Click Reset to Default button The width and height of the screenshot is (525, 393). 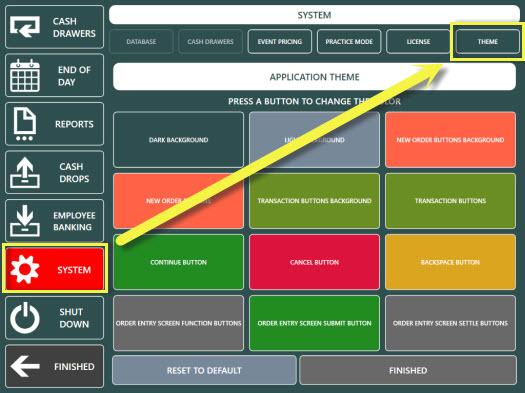point(204,370)
